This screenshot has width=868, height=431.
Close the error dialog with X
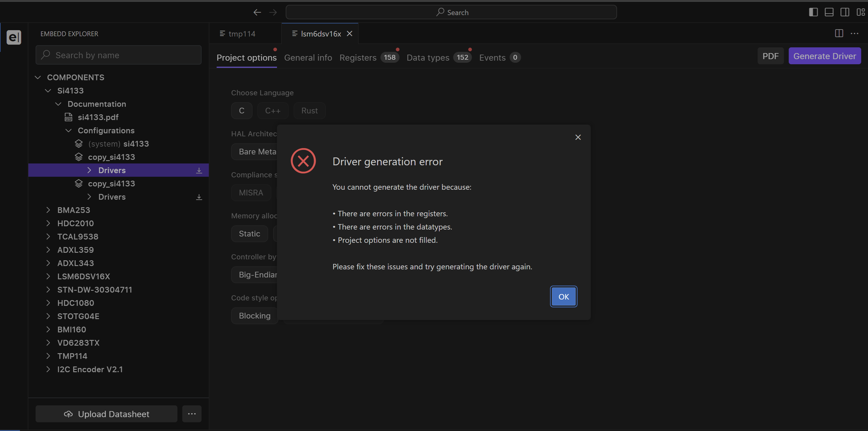pos(578,138)
